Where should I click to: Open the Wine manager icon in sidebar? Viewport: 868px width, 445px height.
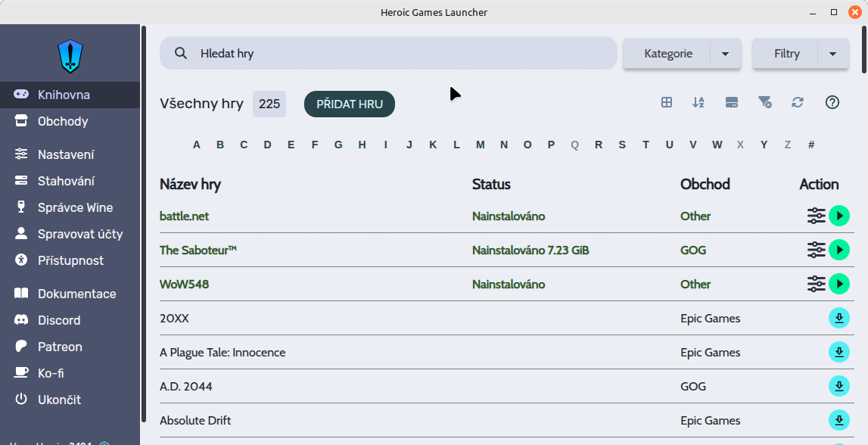21,207
